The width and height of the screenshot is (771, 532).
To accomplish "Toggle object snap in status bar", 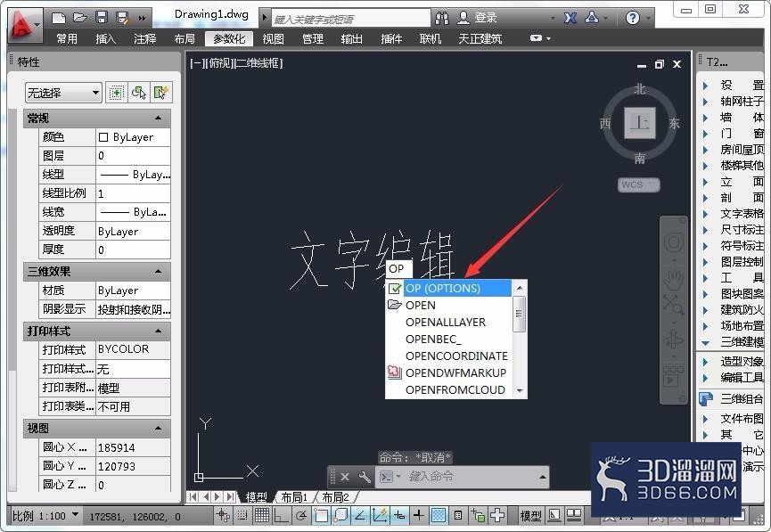I will pyautogui.click(x=321, y=515).
